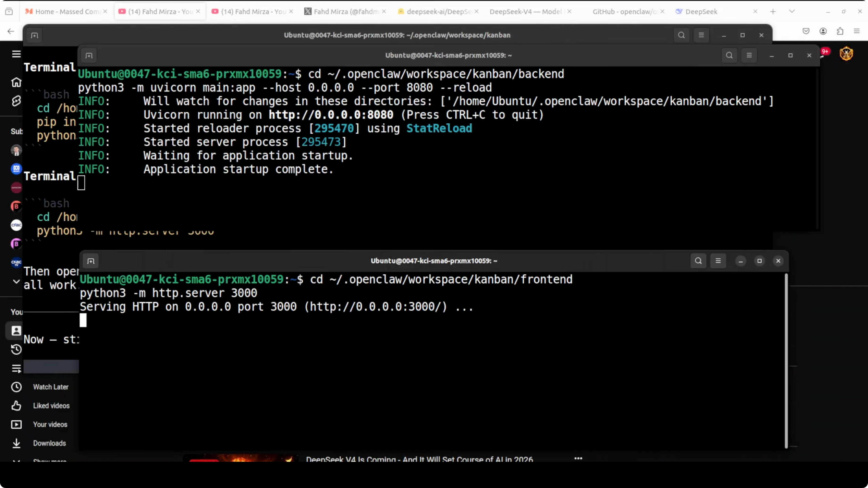Open hamburger menu in backend terminal window

pyautogui.click(x=749, y=55)
